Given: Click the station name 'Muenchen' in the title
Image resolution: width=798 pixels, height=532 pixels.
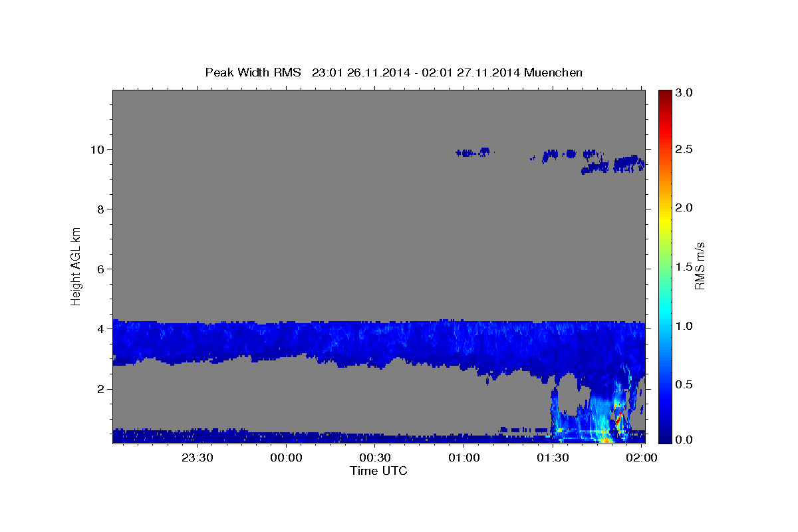Looking at the screenshot, I should pos(553,72).
